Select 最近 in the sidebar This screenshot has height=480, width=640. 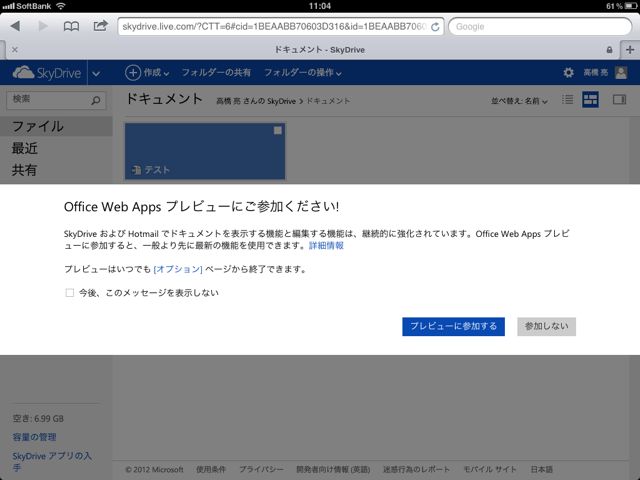pos(24,148)
